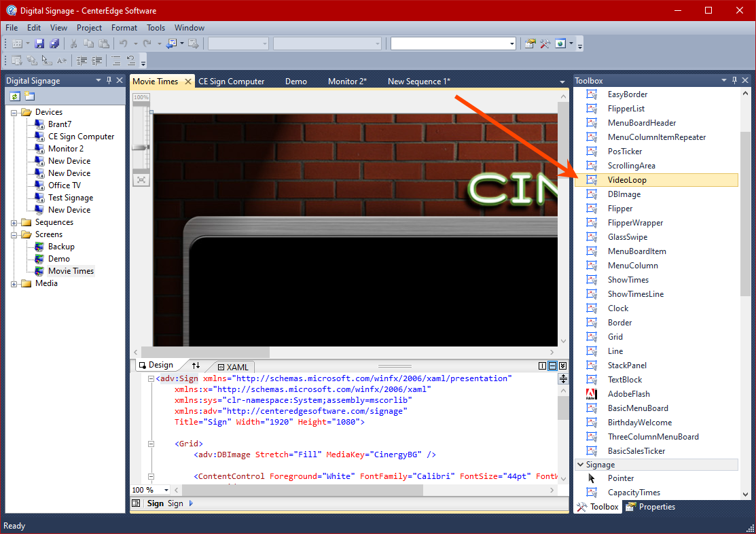This screenshot has height=534, width=756.
Task: Click the swap panes arrows button
Action: [x=196, y=366]
